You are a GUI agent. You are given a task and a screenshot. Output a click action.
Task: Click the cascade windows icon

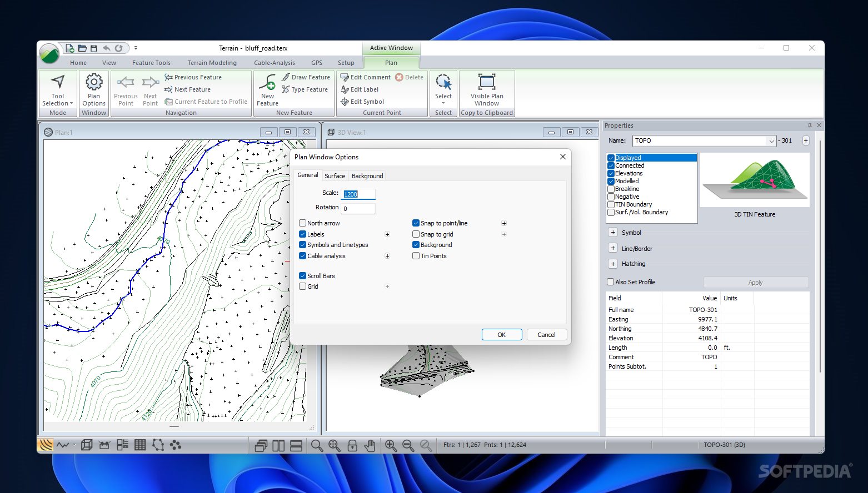tap(261, 445)
